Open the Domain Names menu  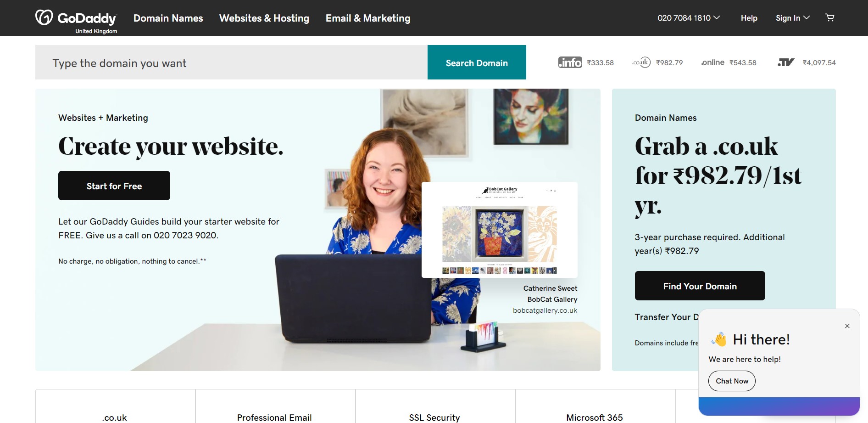(x=168, y=18)
